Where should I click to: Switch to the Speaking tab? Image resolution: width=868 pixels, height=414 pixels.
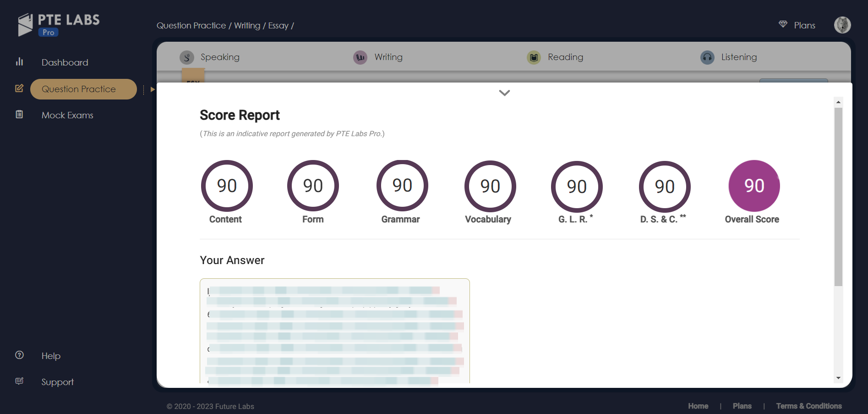[220, 57]
